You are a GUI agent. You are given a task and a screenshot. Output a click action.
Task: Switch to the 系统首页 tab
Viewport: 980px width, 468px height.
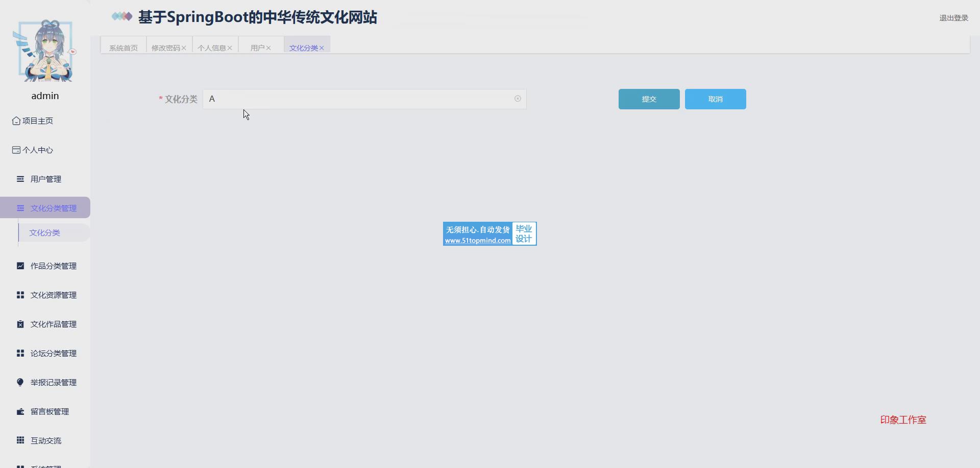(124, 48)
